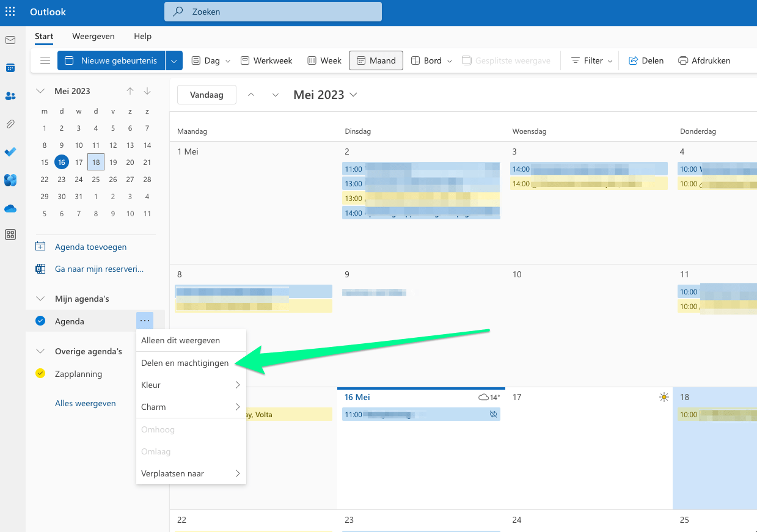The image size is (757, 532).
Task: Choose Alleen dit weergeven
Action: point(191,340)
